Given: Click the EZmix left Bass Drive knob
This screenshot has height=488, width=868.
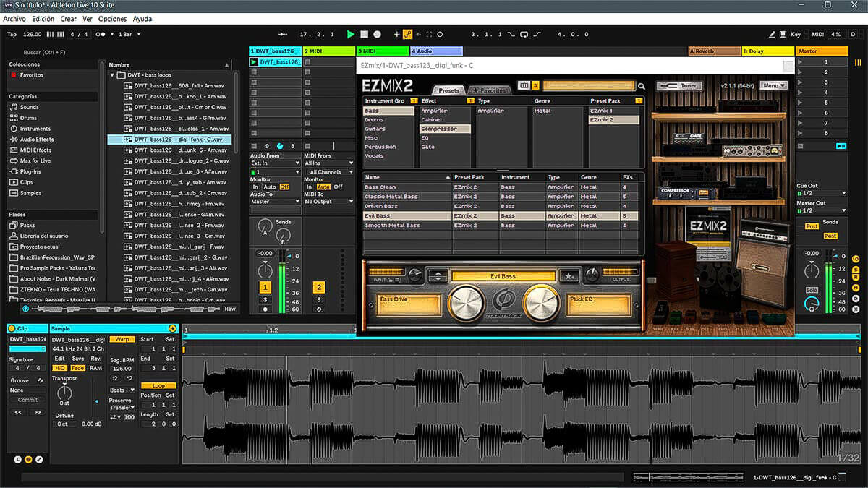Looking at the screenshot, I should pos(467,304).
